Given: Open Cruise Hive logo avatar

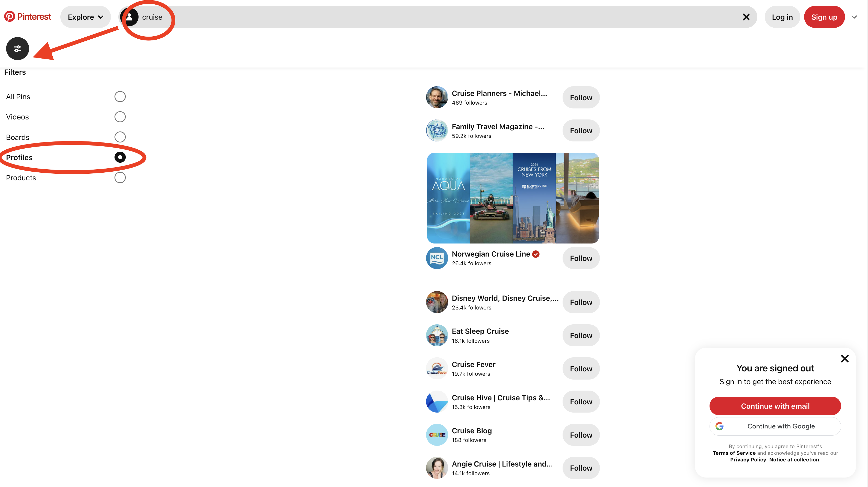Looking at the screenshot, I should click(x=437, y=402).
